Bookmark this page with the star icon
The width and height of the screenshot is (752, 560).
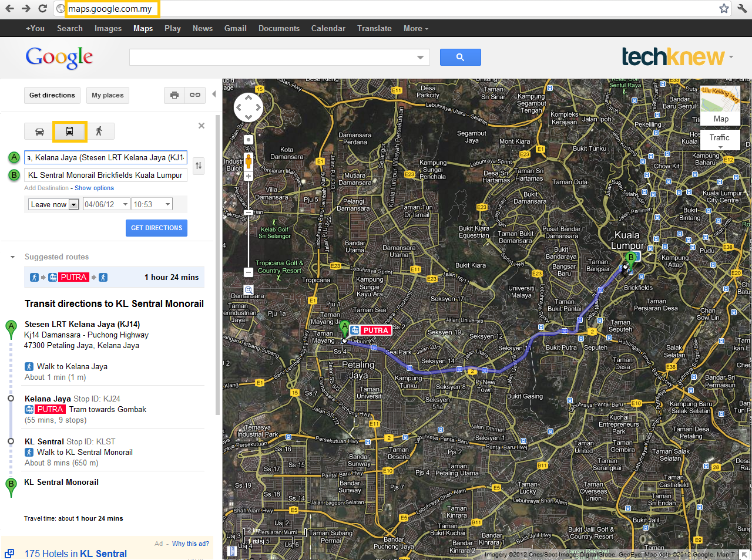coord(724,9)
